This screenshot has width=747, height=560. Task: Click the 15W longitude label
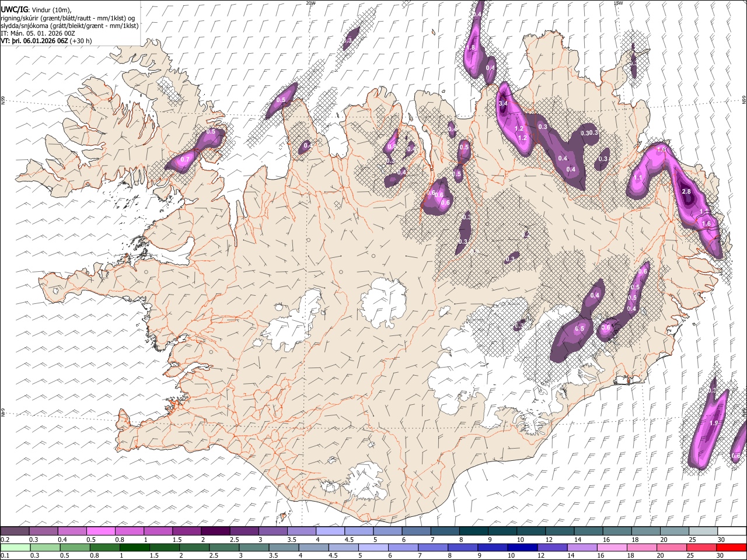617,3
